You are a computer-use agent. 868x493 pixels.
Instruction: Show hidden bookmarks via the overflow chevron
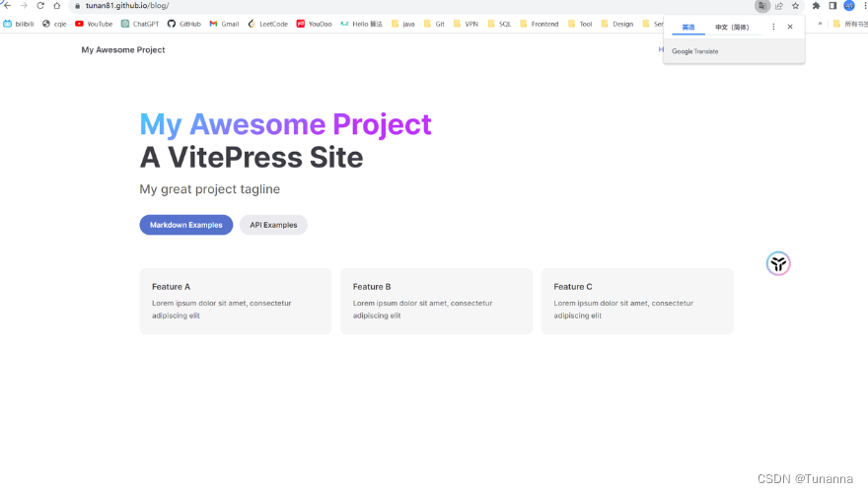820,24
